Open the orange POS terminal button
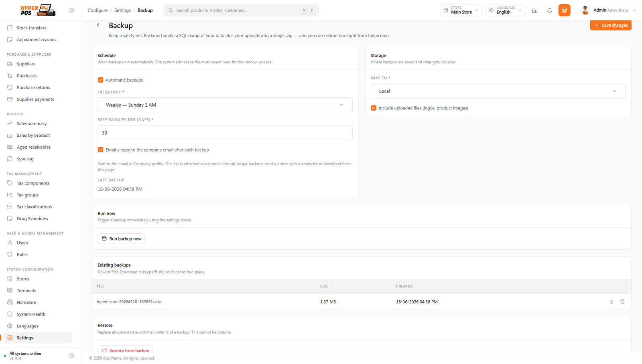Viewport: 642px width, 364px height. point(564,10)
